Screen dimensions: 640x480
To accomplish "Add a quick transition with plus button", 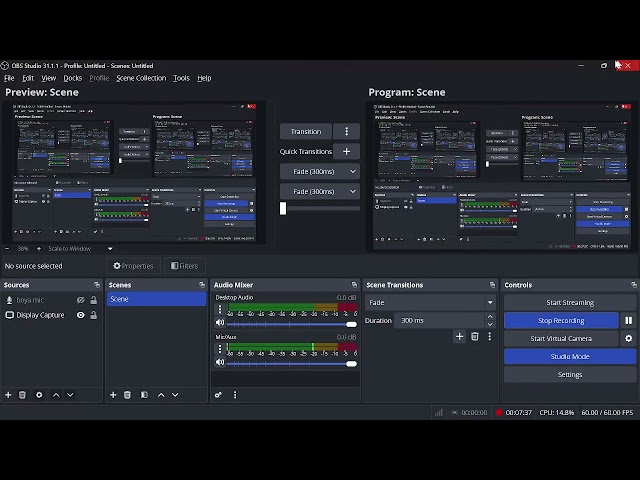I will point(346,152).
